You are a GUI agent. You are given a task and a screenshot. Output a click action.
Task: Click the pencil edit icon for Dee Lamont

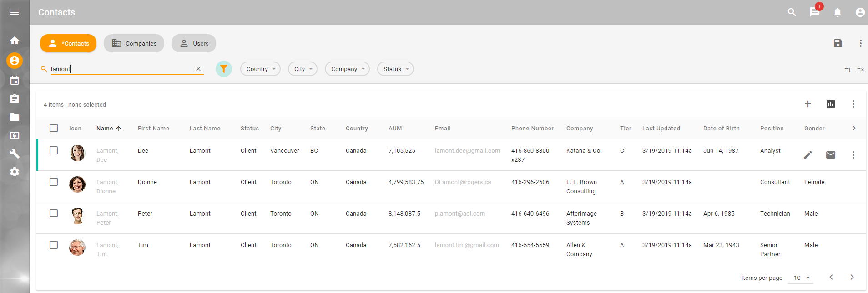pos(807,155)
